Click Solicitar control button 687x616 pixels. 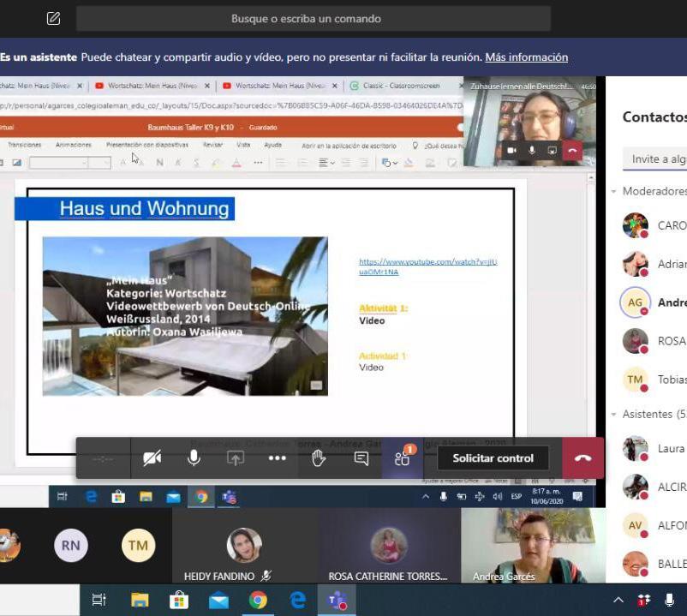493,458
